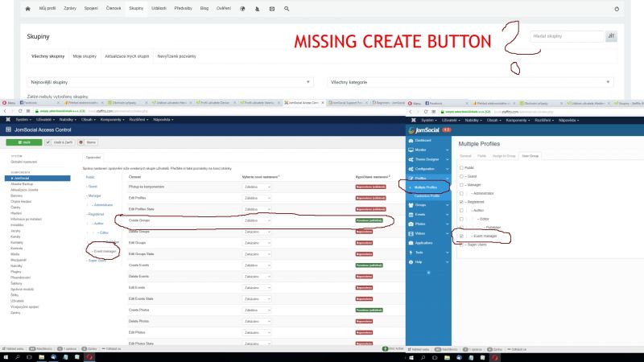Open setting dropdown for Create Events row
Image resolution: width=644 pixels, height=362 pixels.
[257, 265]
